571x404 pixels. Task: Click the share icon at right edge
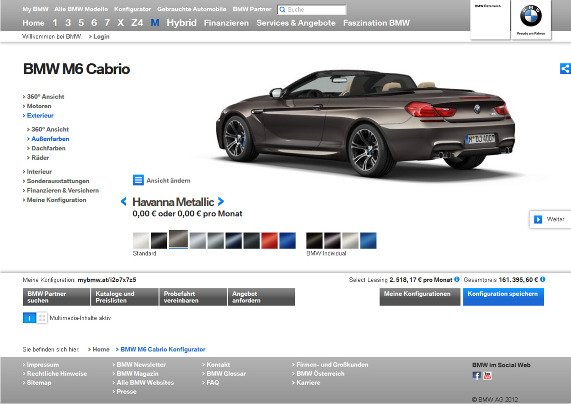coord(565,68)
